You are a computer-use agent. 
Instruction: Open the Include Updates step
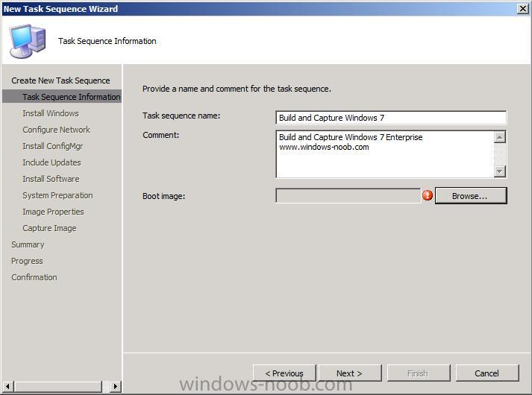[x=51, y=162]
